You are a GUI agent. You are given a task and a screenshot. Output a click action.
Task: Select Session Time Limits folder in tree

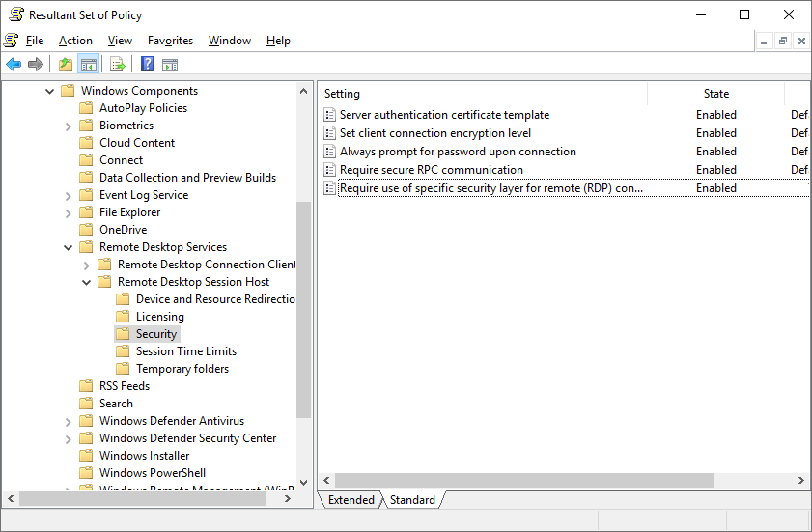point(185,351)
